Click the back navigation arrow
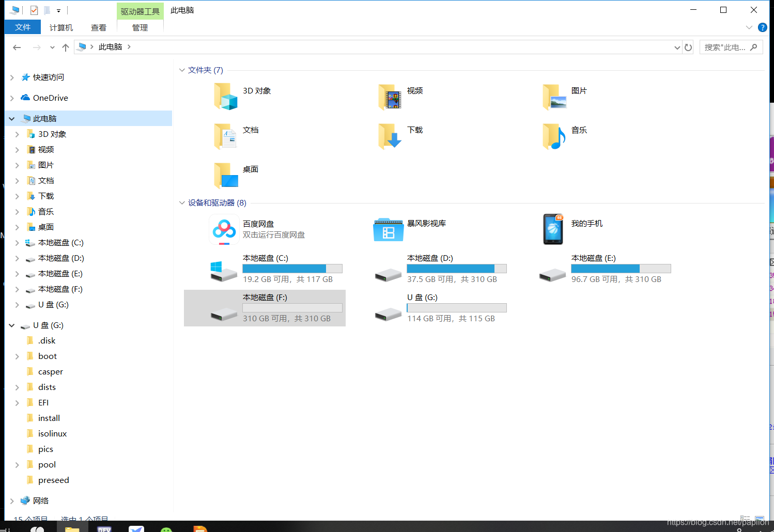 tap(17, 48)
